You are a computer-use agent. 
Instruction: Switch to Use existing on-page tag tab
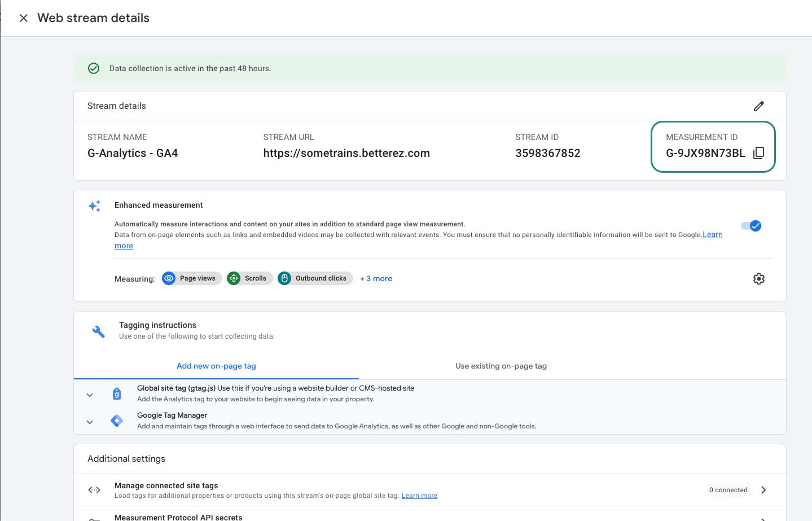click(x=501, y=366)
